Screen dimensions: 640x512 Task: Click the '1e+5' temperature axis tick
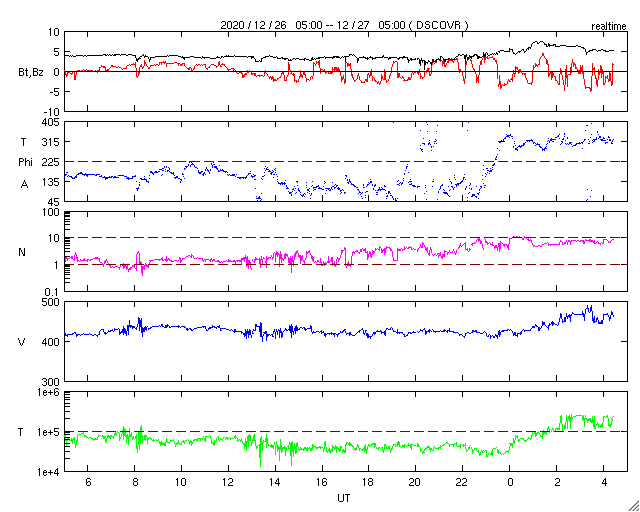47,432
